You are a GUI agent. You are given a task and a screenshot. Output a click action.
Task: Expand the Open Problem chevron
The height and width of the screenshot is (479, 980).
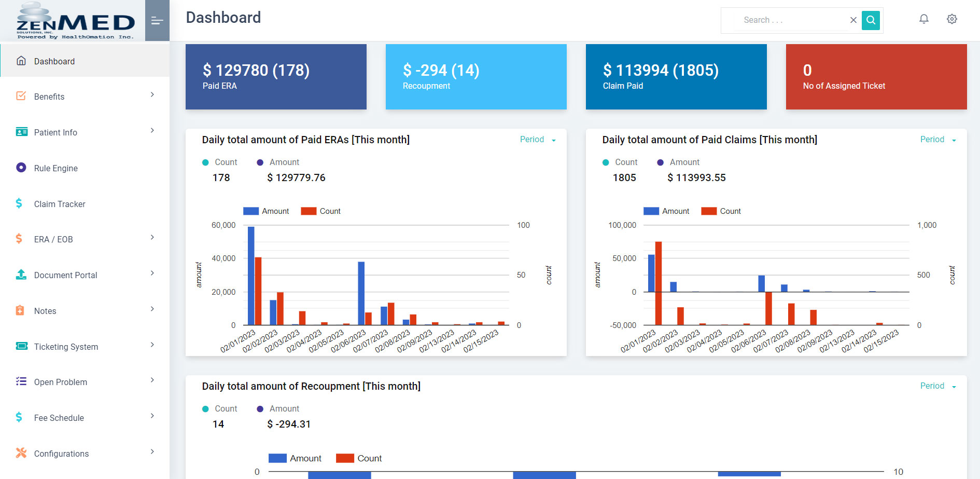click(x=152, y=380)
